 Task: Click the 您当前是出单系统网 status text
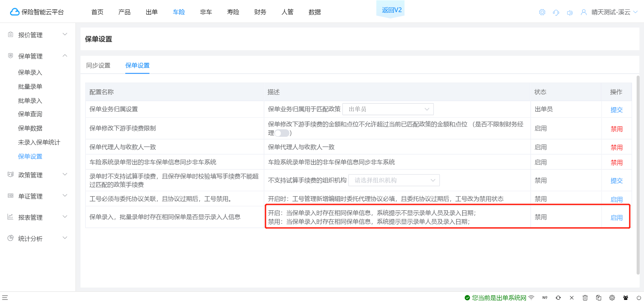pos(499,298)
